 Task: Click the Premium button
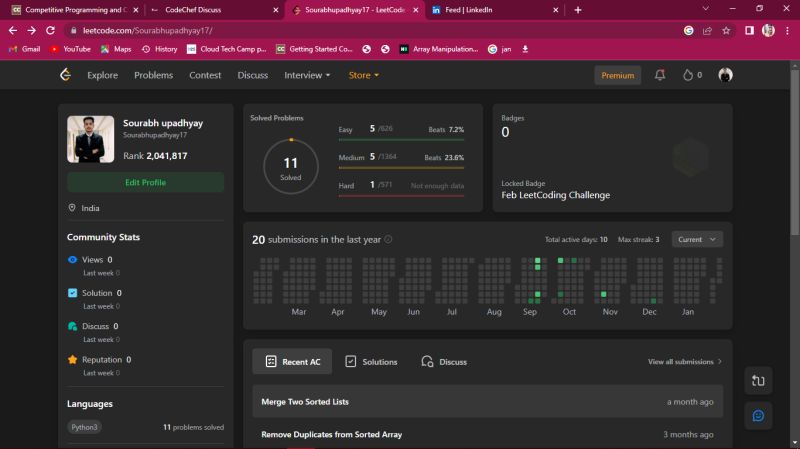tap(617, 76)
